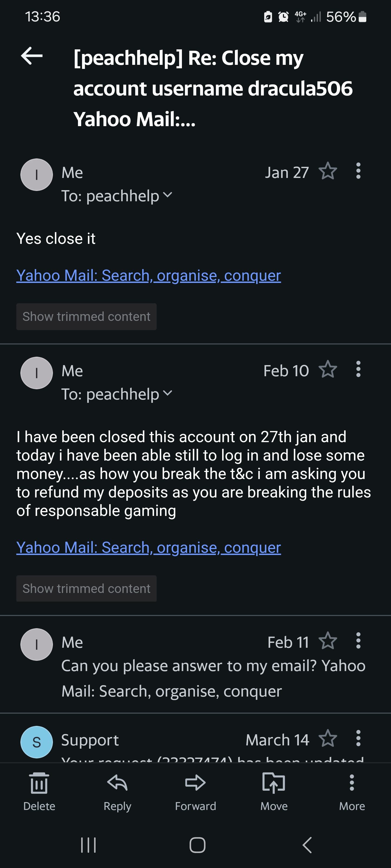Show trimmed content of Feb 10 message

(x=86, y=589)
